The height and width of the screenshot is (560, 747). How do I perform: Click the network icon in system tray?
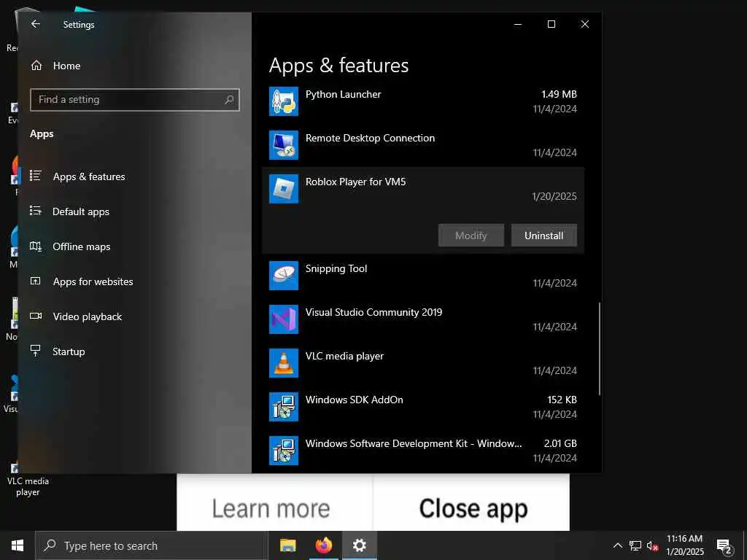coord(635,545)
